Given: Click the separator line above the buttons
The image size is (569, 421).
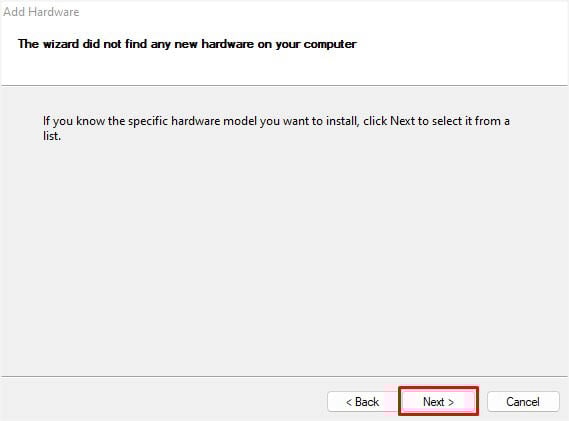Looking at the screenshot, I should pyautogui.click(x=284, y=376).
